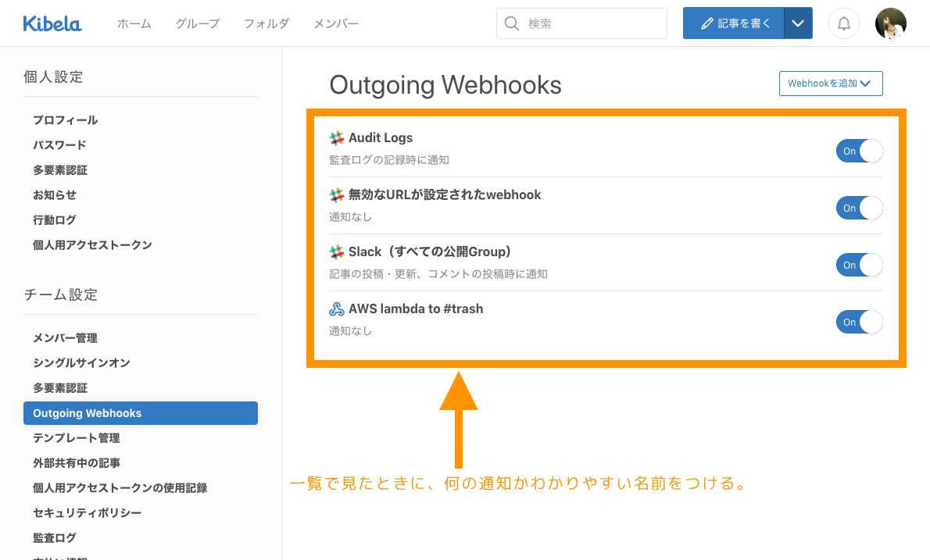Click the webhook icon beside AWS lambda
The width and height of the screenshot is (930, 560).
(337, 309)
